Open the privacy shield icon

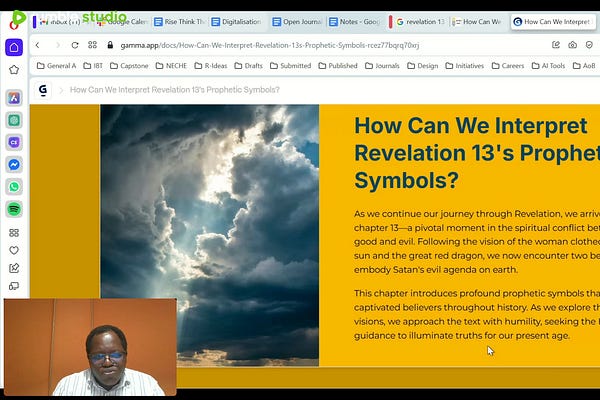[x=589, y=45]
